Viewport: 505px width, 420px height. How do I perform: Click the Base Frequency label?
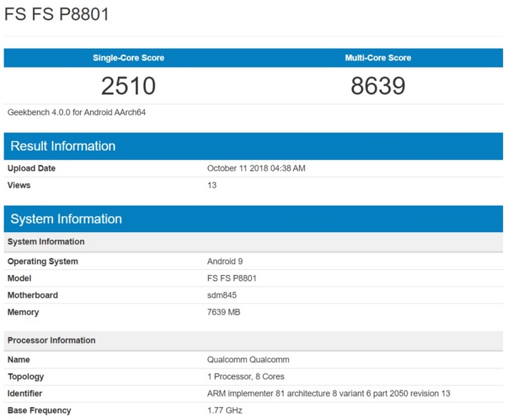39,411
